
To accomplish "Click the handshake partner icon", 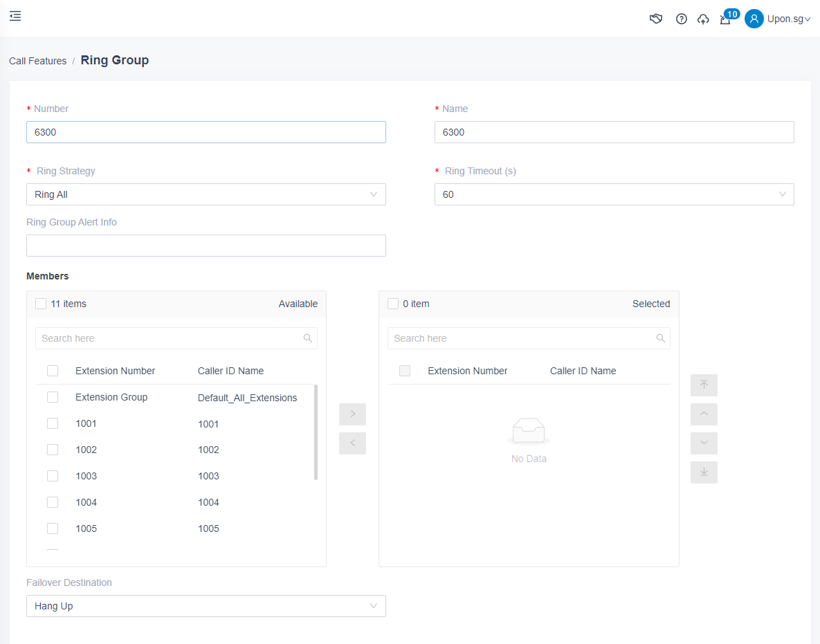I will pos(656,19).
